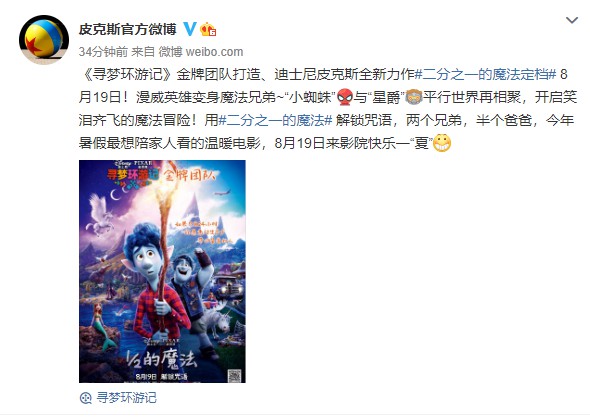
Task: Click 《寻梦环游记》 at the start of the post text
Action: pos(127,74)
